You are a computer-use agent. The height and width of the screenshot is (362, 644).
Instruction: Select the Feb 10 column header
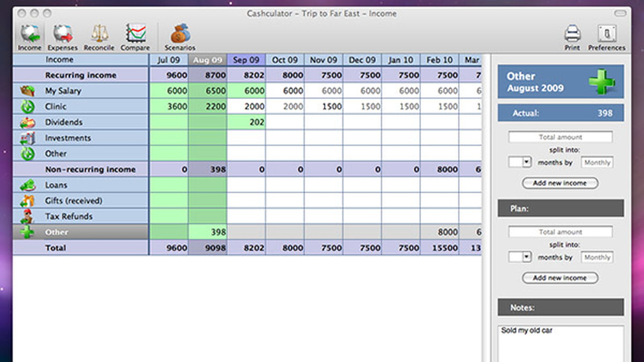[440, 60]
